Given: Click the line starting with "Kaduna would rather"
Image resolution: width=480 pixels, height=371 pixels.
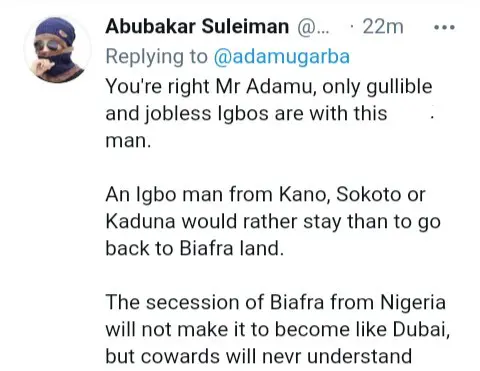Looking at the screenshot, I should coord(273,222).
